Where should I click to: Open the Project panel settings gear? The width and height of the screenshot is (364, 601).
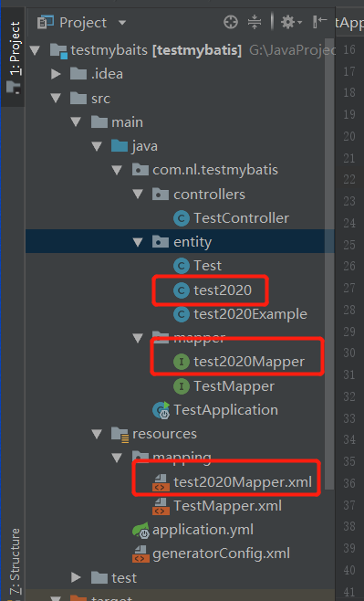290,22
